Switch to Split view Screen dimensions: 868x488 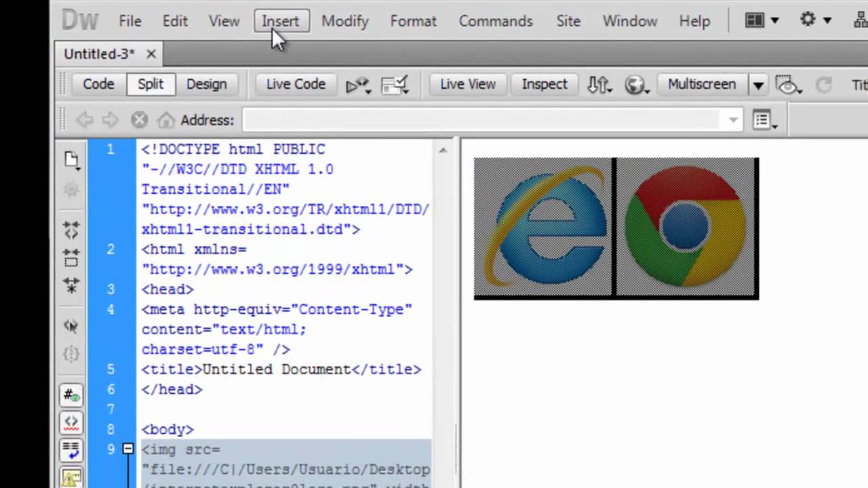coord(151,84)
